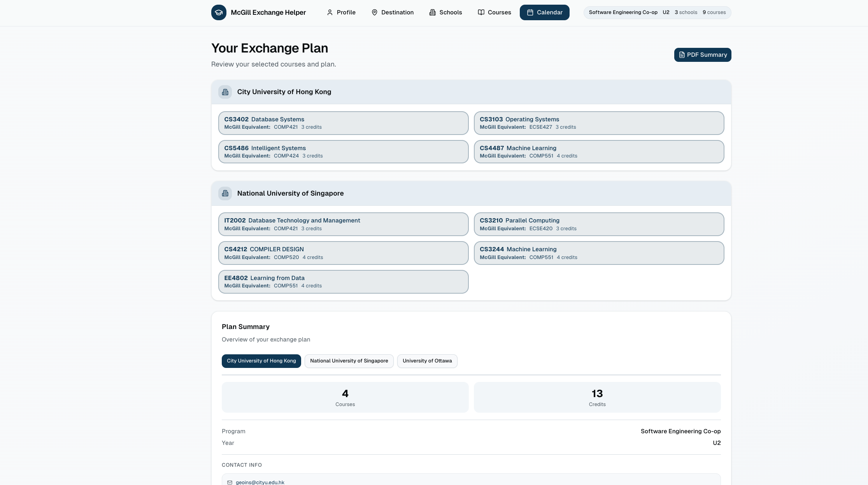
Task: Click City University of Hong Kong building icon
Action: click(225, 92)
